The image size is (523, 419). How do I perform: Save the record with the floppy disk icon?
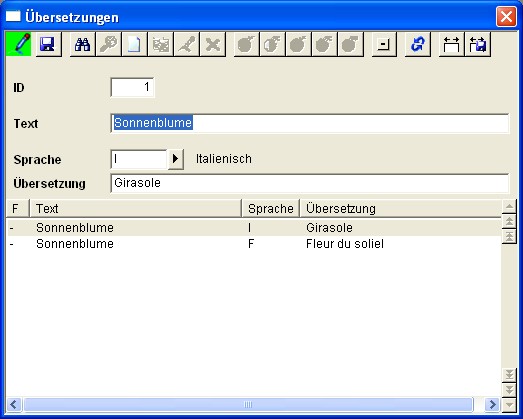click(x=48, y=44)
